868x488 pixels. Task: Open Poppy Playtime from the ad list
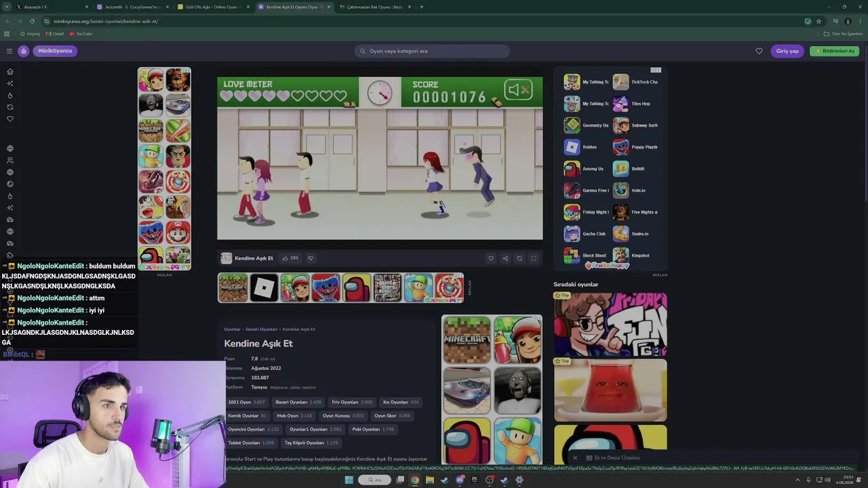[635, 147]
